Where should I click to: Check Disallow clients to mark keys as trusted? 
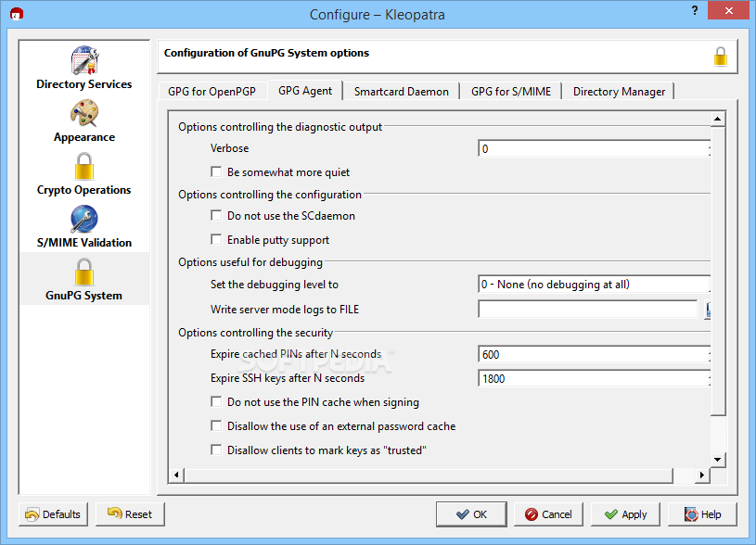pos(216,450)
